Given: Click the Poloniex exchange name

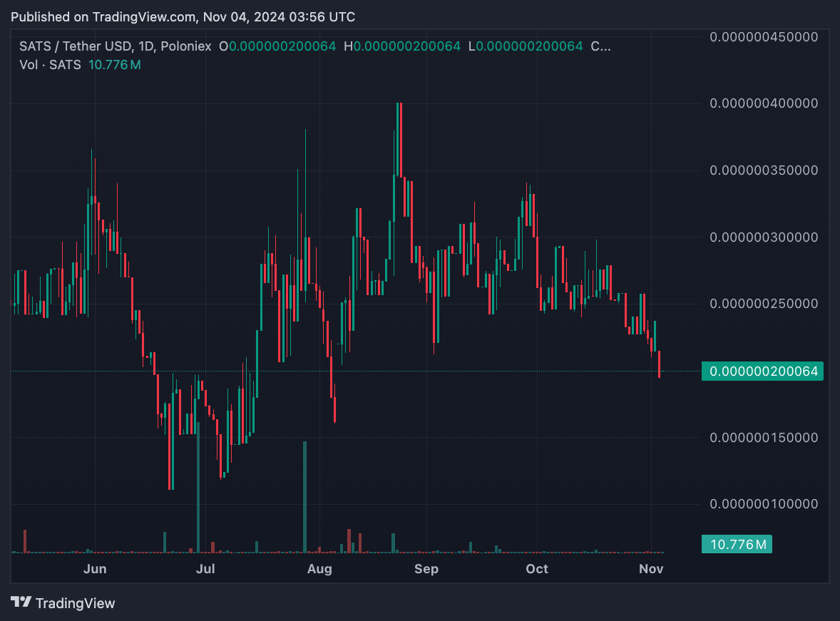Looking at the screenshot, I should [186, 46].
